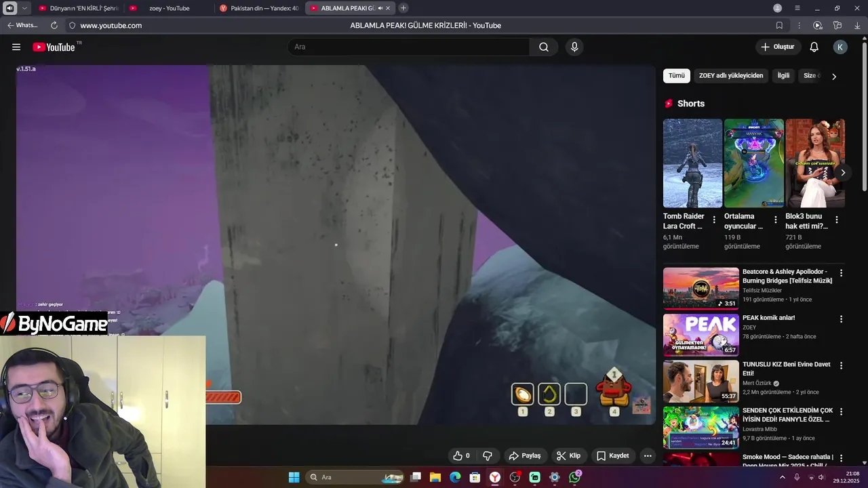Open PEAK komik anlar video thumbnail

(x=701, y=335)
